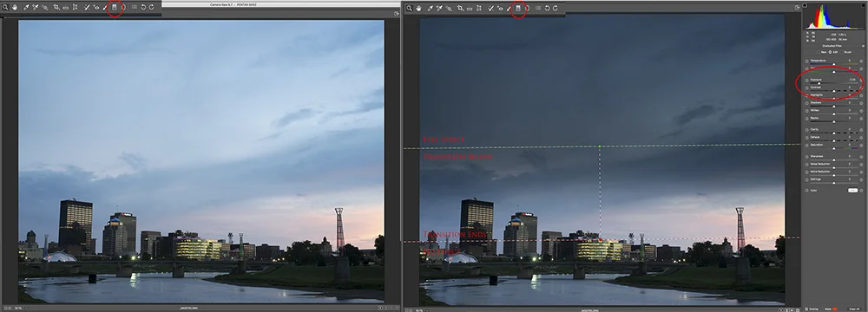868x312 pixels.
Task: Toggle full screen mode in left window
Action: [397, 13]
